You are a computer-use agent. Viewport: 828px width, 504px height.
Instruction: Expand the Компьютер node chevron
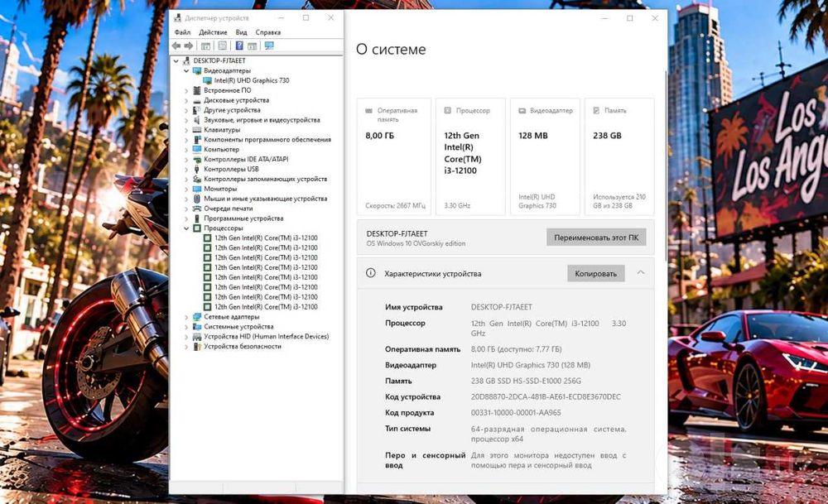click(186, 149)
